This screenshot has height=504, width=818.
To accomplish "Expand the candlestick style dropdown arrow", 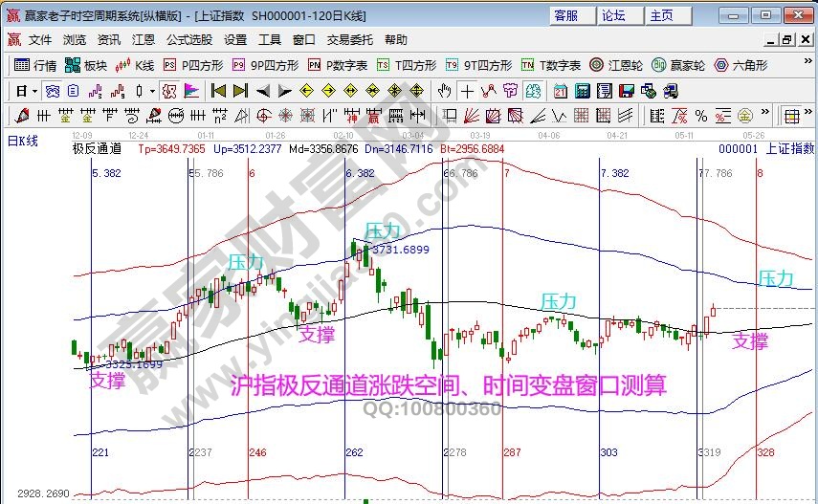I will pos(153,91).
